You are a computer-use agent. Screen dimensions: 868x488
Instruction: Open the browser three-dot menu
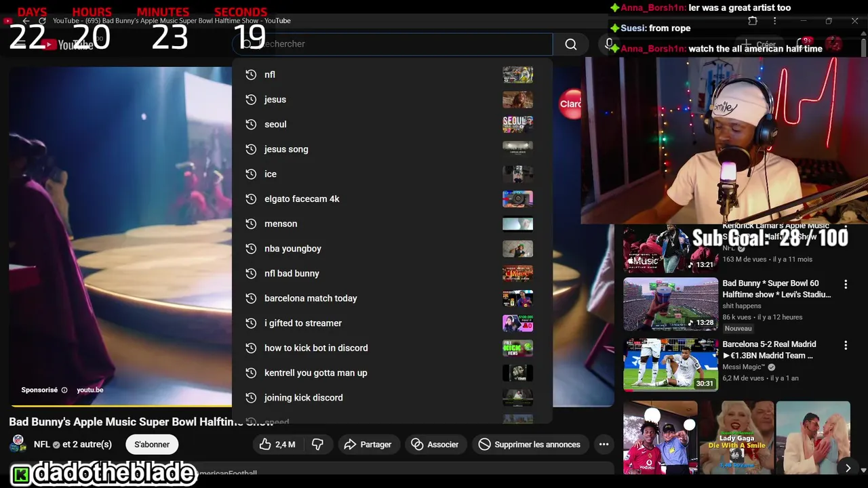(x=774, y=21)
